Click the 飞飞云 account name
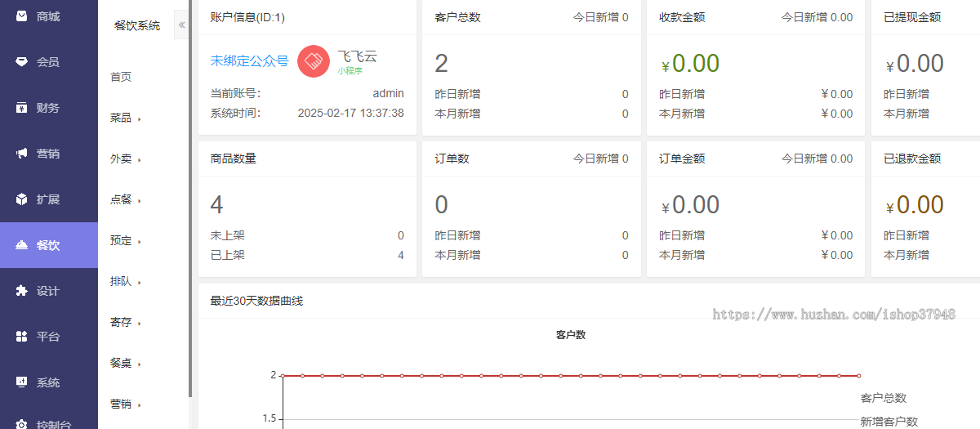The height and width of the screenshot is (429, 980). pos(358,56)
